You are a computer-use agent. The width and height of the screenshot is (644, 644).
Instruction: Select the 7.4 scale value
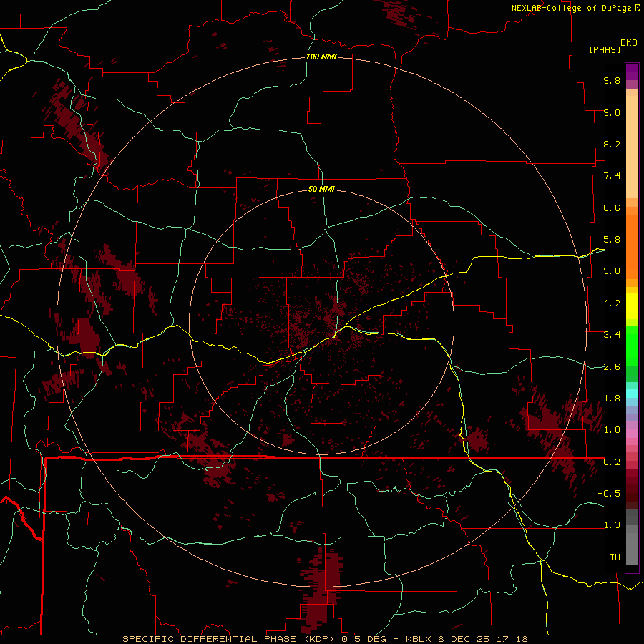[612, 176]
